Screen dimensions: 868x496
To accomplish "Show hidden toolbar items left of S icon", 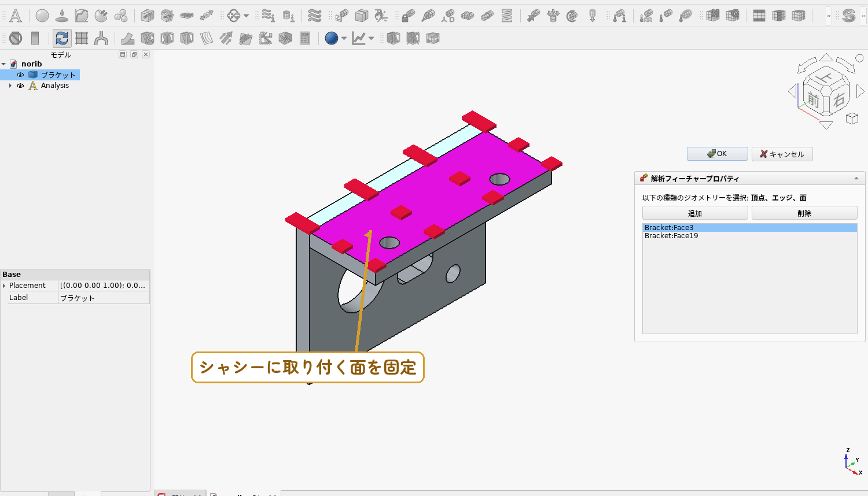I will (x=829, y=16).
